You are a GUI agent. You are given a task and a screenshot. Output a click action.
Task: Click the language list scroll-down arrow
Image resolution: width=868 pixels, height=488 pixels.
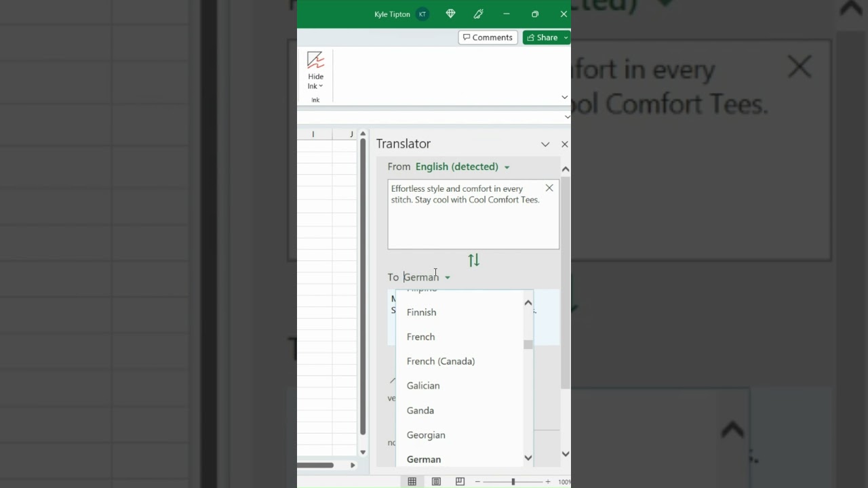(x=528, y=459)
